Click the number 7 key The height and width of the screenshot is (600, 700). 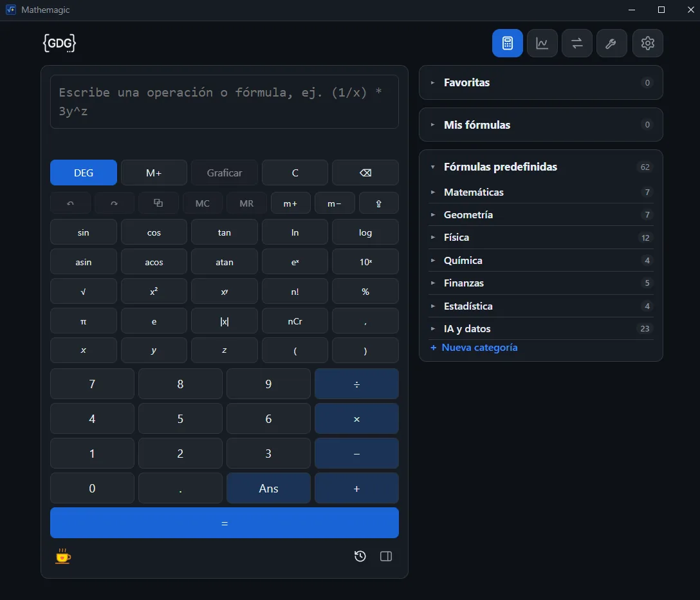(92, 384)
